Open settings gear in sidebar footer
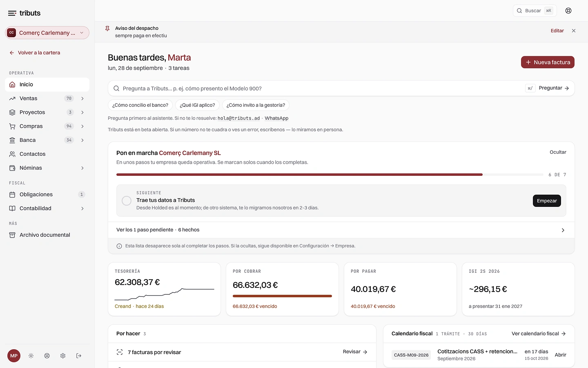Image resolution: width=588 pixels, height=368 pixels. pos(63,356)
